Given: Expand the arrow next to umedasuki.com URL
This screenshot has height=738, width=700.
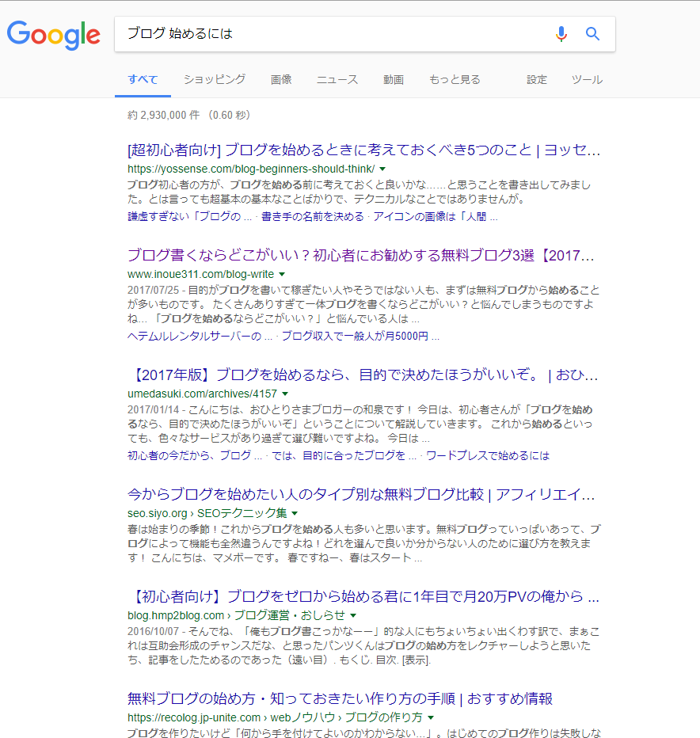Looking at the screenshot, I should (x=285, y=394).
